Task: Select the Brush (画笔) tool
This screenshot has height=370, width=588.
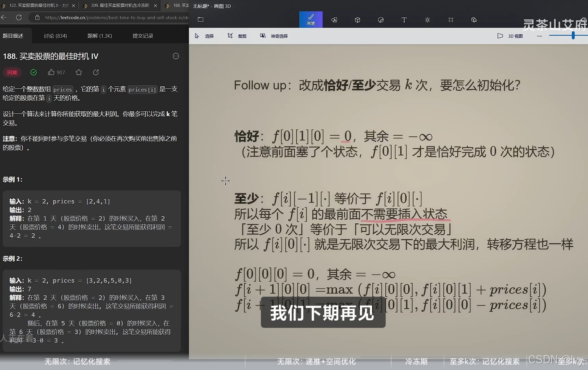Action: pos(311,20)
